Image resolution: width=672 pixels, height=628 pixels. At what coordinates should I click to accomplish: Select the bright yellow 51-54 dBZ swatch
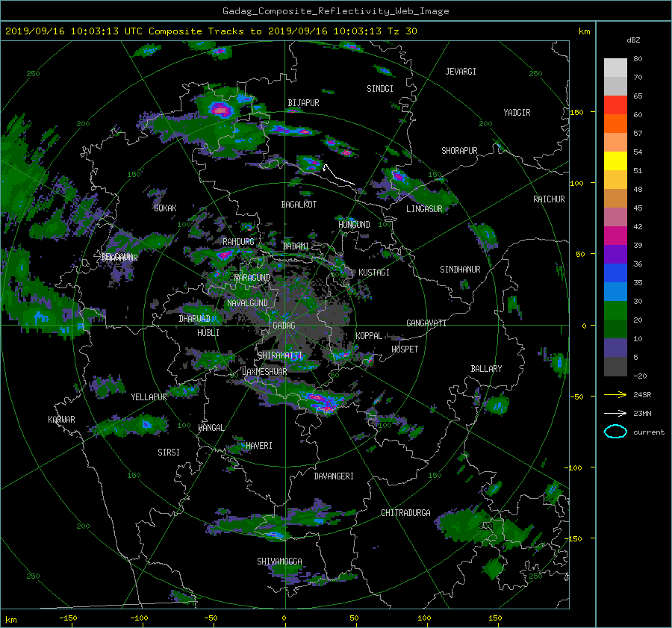[x=615, y=161]
